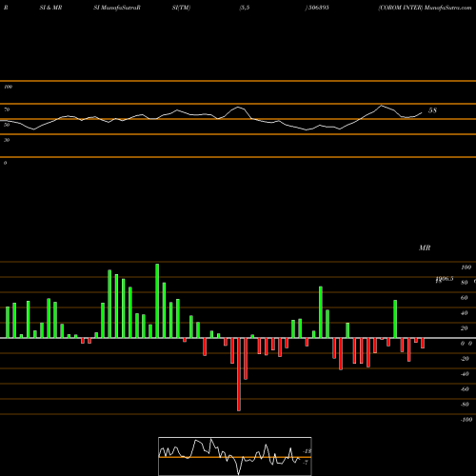Viewport: 476px width, 476px height.
Task: Click the deepest red MR histogram bar
Action: point(239,374)
